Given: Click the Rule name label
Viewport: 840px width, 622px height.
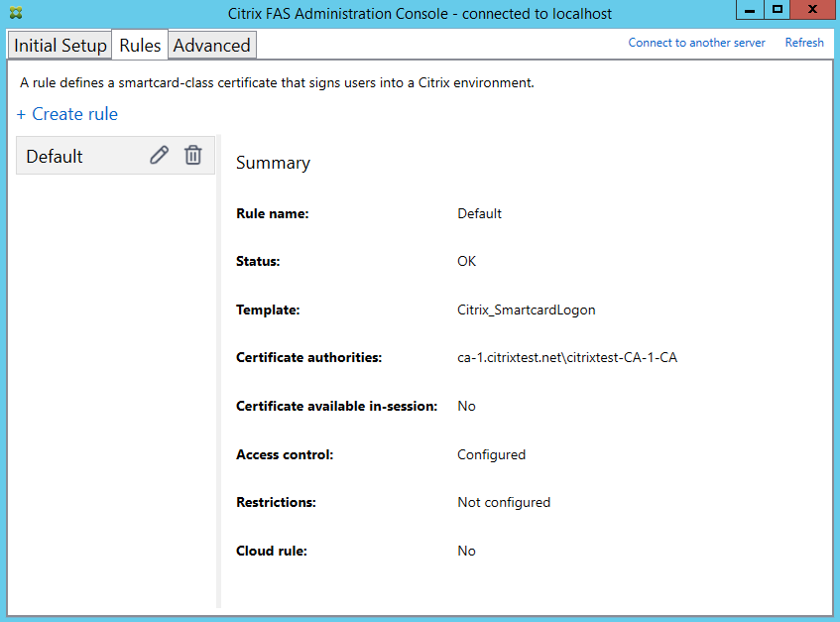Looking at the screenshot, I should coord(272,213).
